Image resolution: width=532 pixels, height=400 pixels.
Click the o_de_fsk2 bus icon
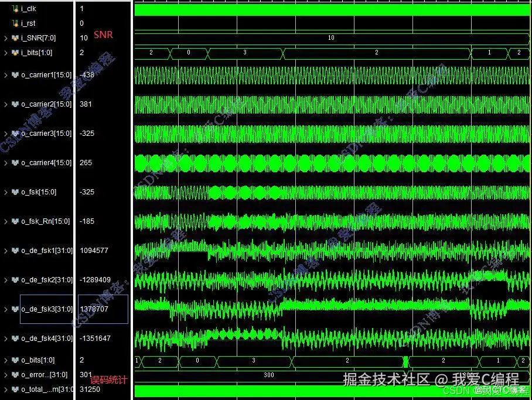15,280
